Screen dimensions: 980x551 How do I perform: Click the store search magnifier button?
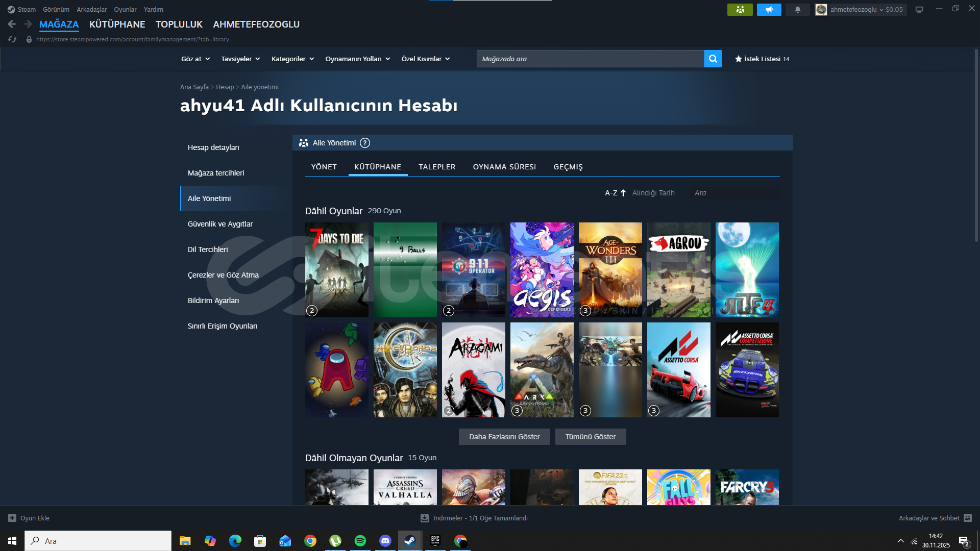[713, 59]
